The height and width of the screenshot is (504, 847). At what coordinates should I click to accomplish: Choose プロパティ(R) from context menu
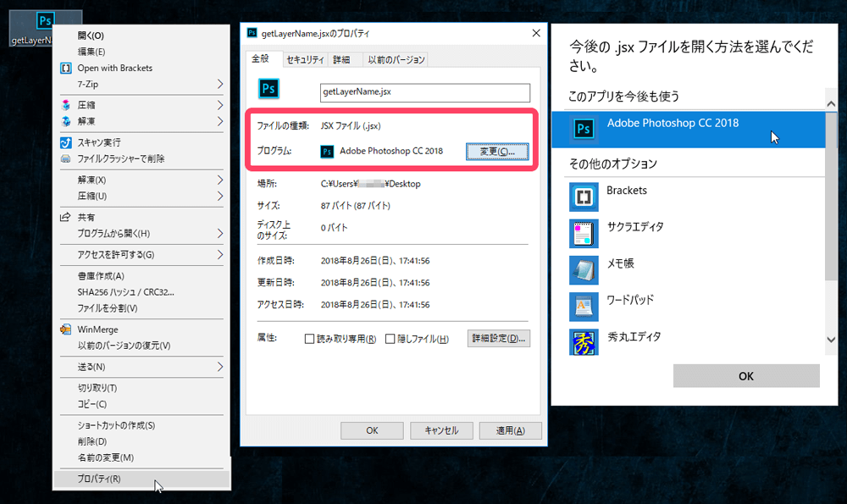[x=141, y=479]
